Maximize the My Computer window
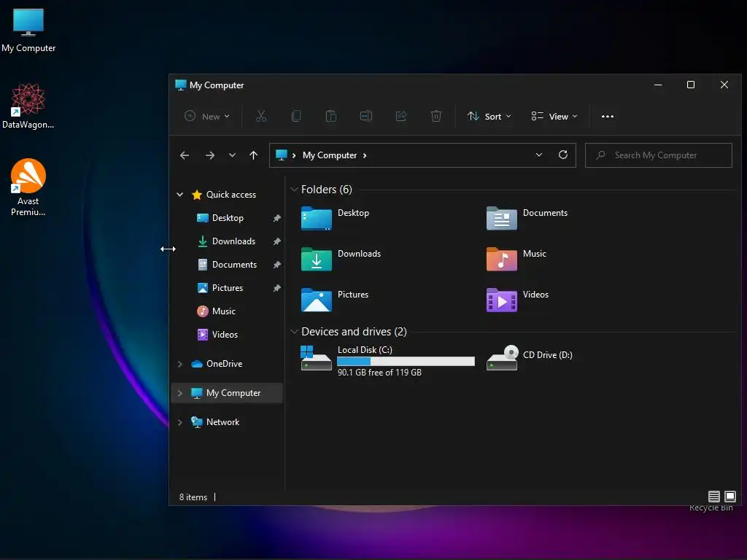This screenshot has width=747, height=560. point(690,85)
